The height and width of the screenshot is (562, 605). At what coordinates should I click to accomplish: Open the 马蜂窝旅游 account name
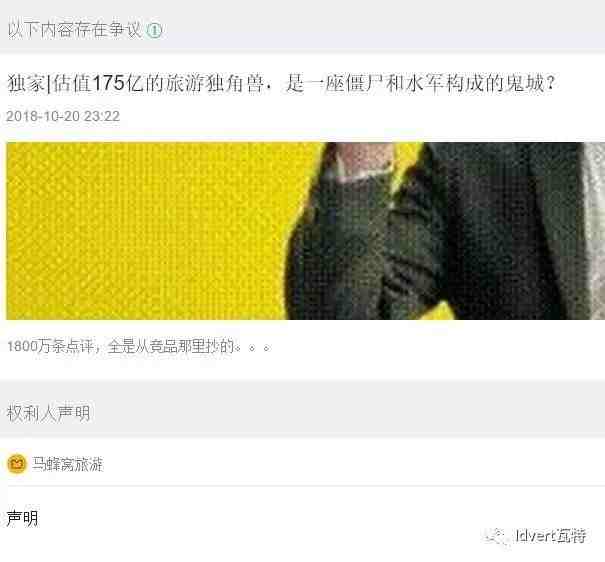click(x=68, y=464)
